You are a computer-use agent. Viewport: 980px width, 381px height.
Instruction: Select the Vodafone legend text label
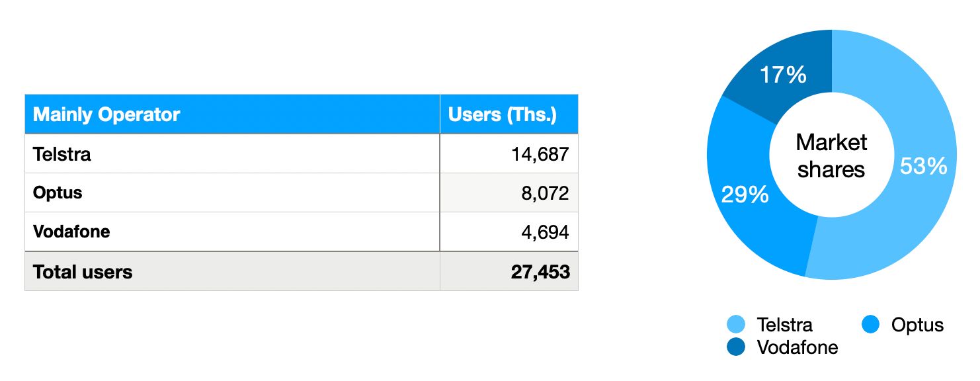click(797, 347)
